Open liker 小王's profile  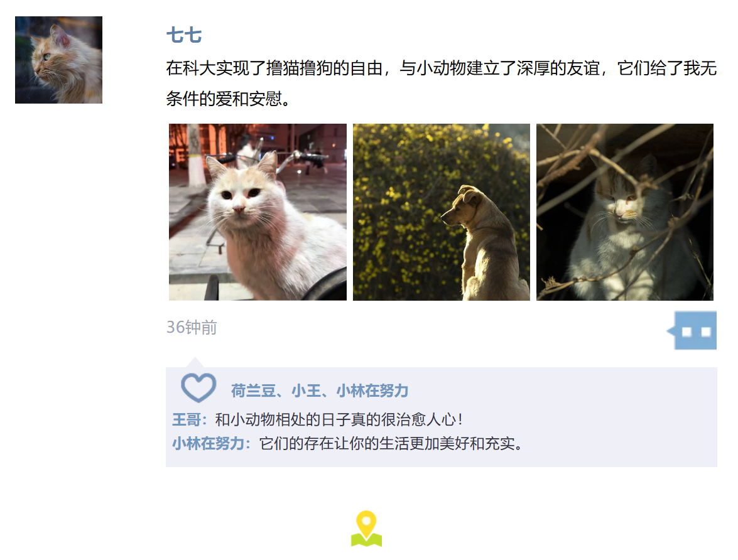pyautogui.click(x=306, y=390)
